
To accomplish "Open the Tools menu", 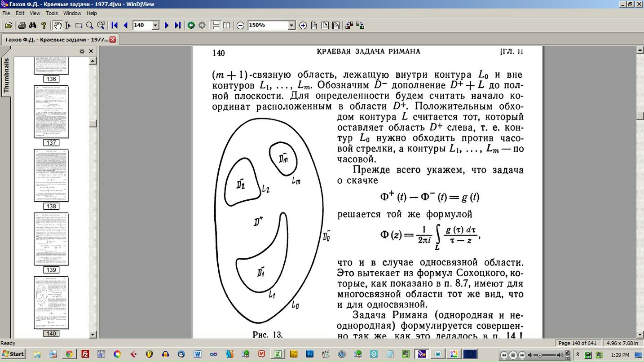I will [x=52, y=13].
